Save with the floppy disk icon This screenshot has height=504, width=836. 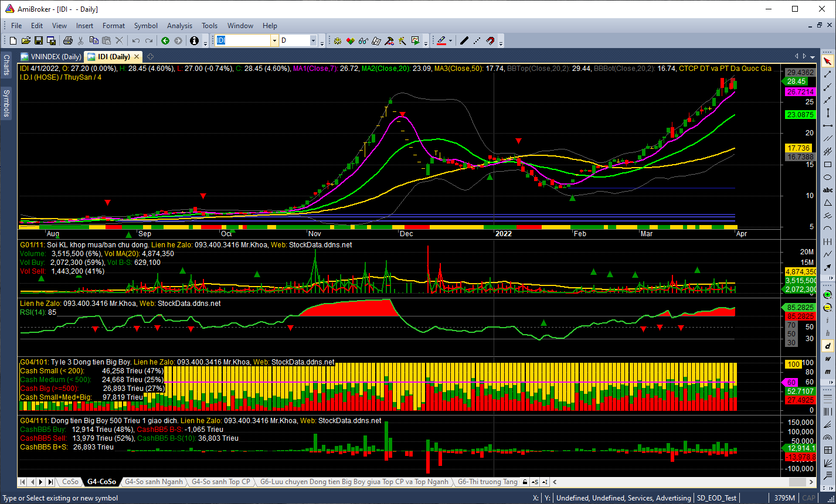coord(39,40)
